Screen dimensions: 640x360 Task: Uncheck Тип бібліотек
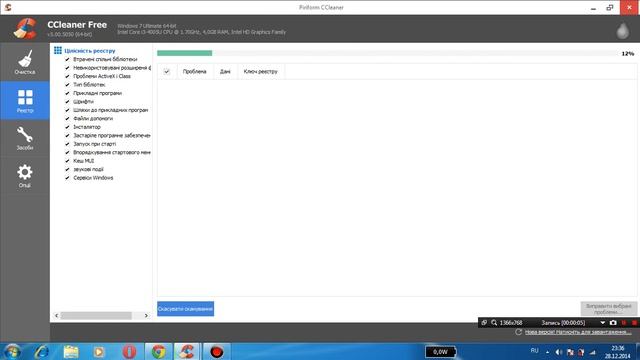tap(67, 84)
